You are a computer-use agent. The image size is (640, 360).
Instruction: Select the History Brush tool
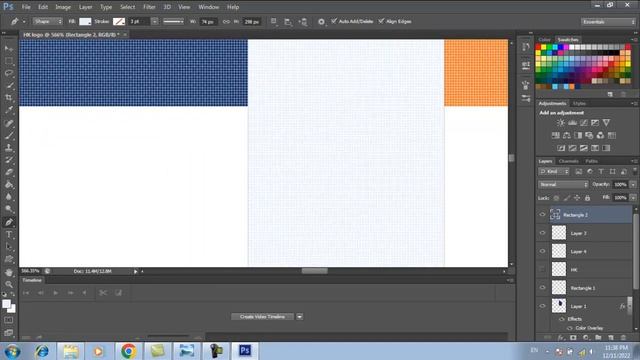(x=9, y=160)
